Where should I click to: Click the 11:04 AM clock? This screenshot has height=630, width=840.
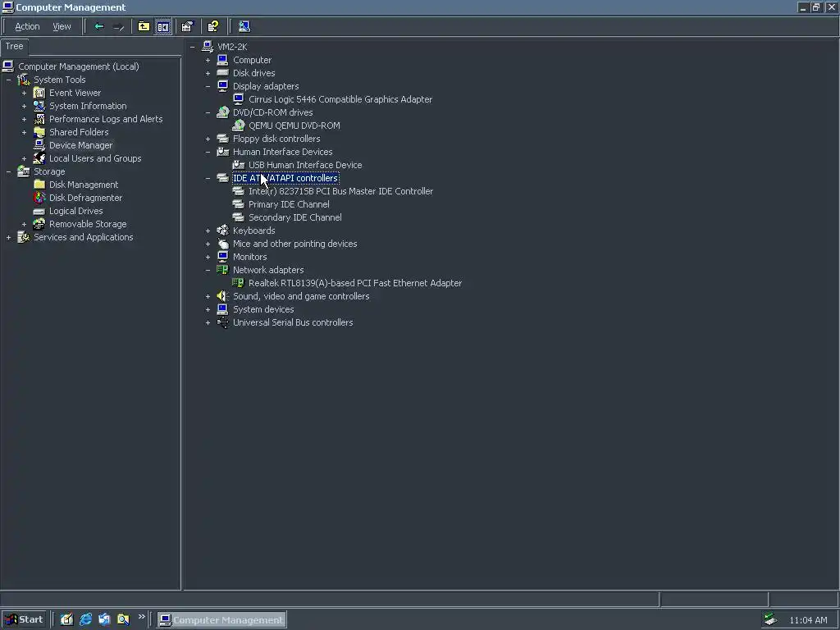tap(808, 620)
